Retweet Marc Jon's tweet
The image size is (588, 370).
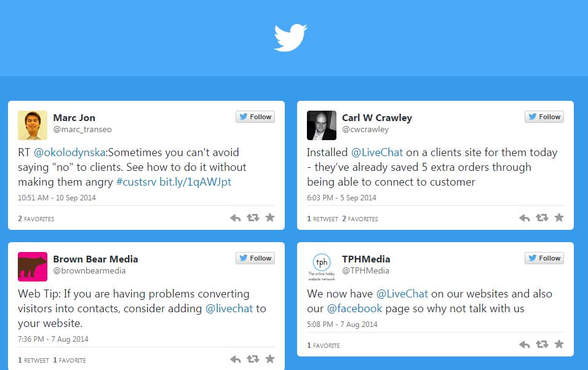252,218
